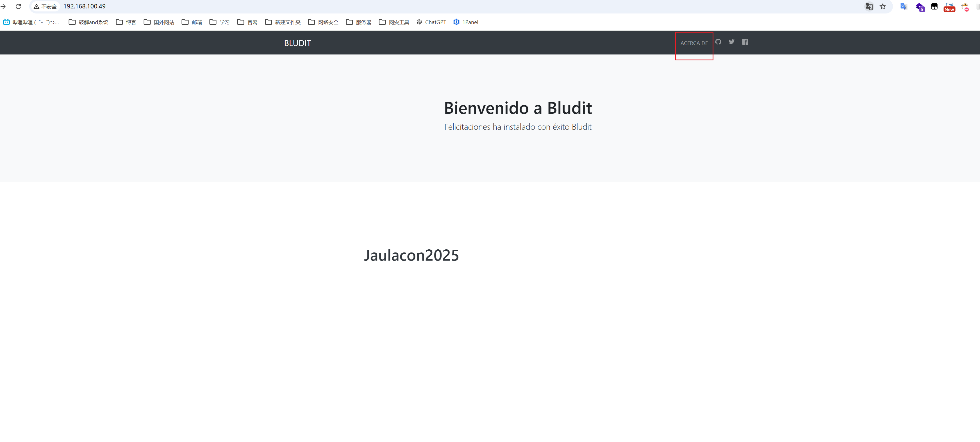The width and height of the screenshot is (980, 442).
Task: Click the extension with red New badge
Action: pyautogui.click(x=949, y=7)
